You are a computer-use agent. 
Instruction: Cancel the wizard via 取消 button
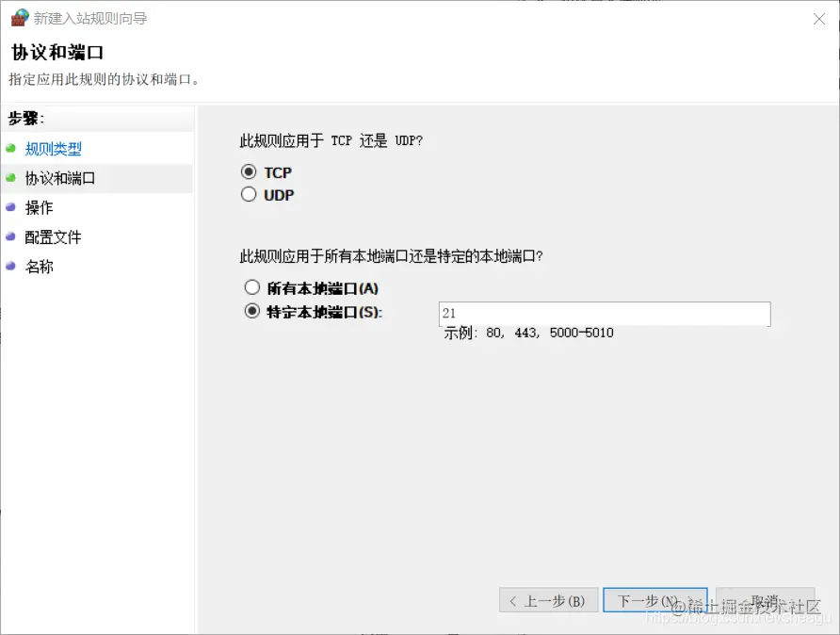[x=765, y=600]
